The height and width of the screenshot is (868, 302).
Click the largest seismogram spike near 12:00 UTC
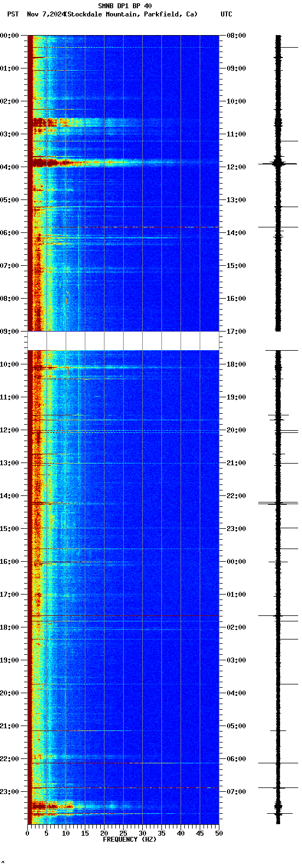tap(278, 163)
